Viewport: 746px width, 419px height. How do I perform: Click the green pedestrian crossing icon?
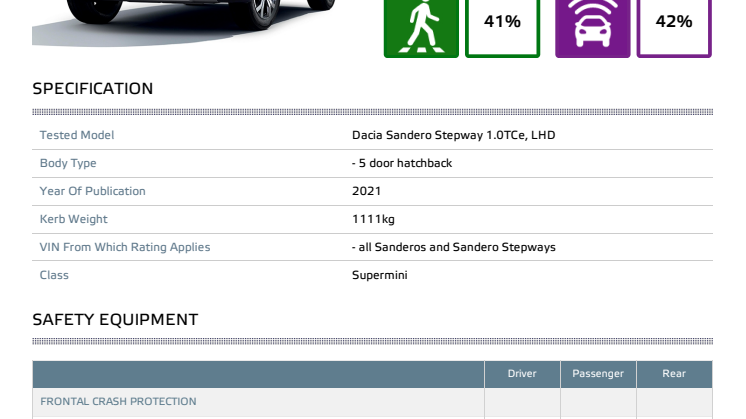421,29
